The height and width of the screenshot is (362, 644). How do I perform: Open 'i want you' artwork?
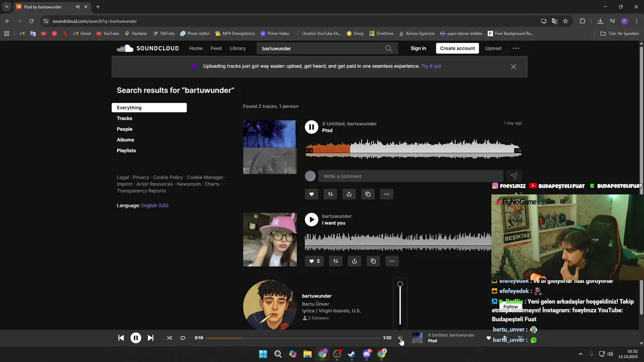(x=270, y=239)
